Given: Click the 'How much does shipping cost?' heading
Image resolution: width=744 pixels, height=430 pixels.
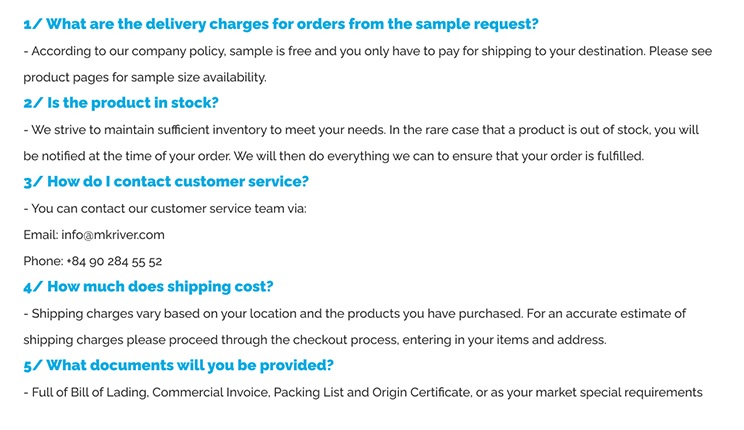Looking at the screenshot, I should (x=148, y=286).
